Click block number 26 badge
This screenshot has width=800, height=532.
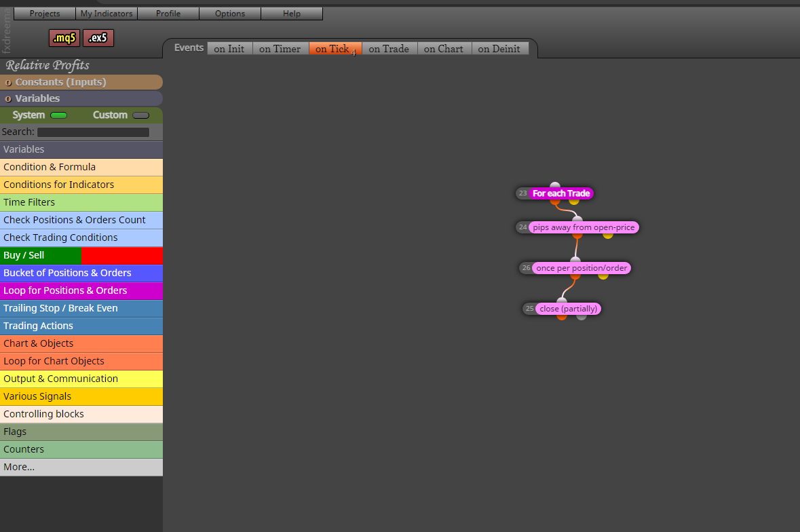(x=526, y=268)
